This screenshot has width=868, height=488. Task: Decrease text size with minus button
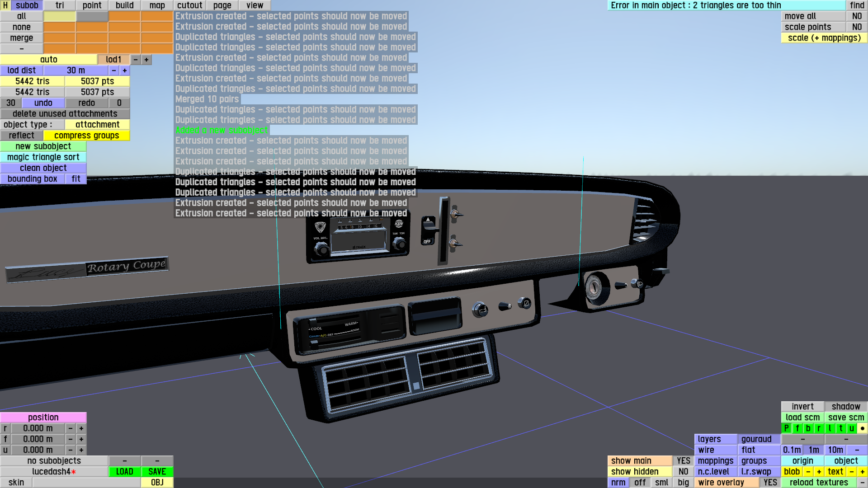(851, 472)
